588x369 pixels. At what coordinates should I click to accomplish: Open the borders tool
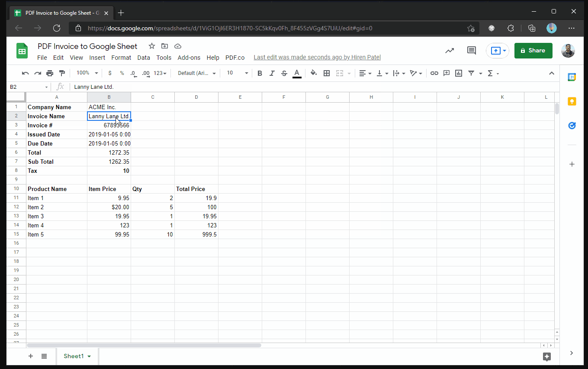tap(327, 73)
